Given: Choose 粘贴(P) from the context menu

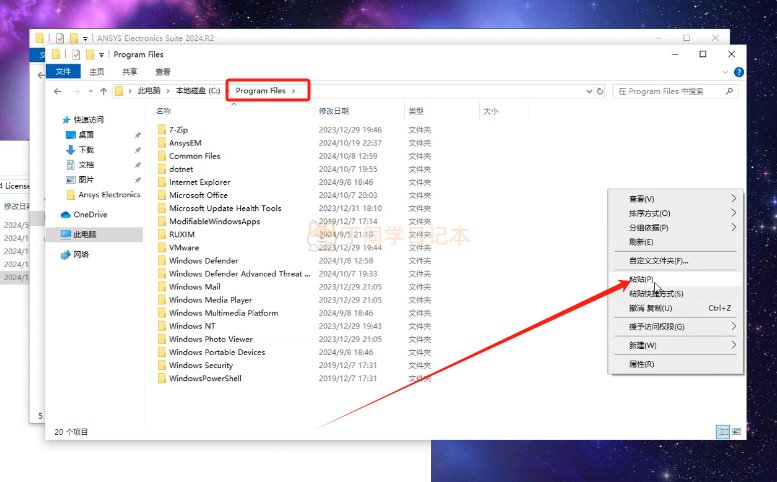Looking at the screenshot, I should coord(641,279).
